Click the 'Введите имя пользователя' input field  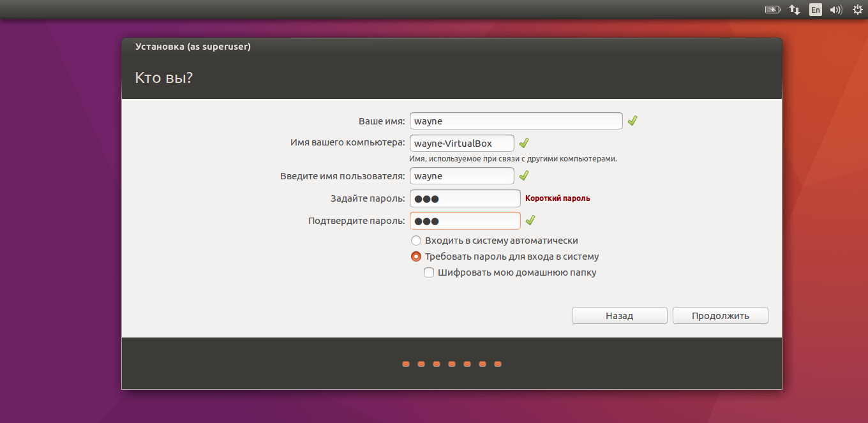[x=461, y=175]
